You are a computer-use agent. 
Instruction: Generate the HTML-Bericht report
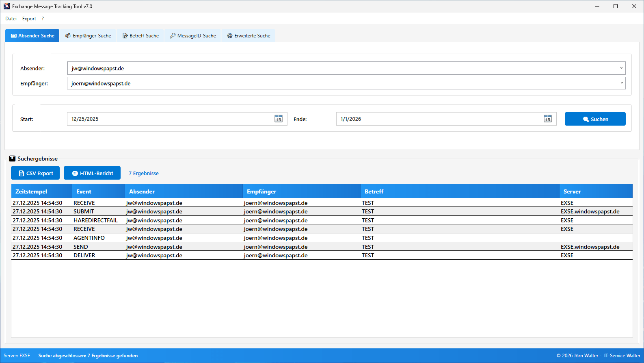[92, 173]
